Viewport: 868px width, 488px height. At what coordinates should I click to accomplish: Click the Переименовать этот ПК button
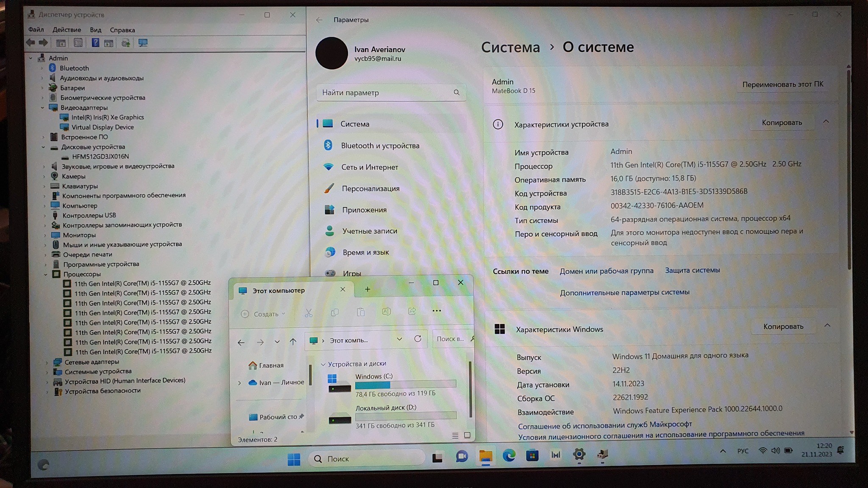pos(782,84)
